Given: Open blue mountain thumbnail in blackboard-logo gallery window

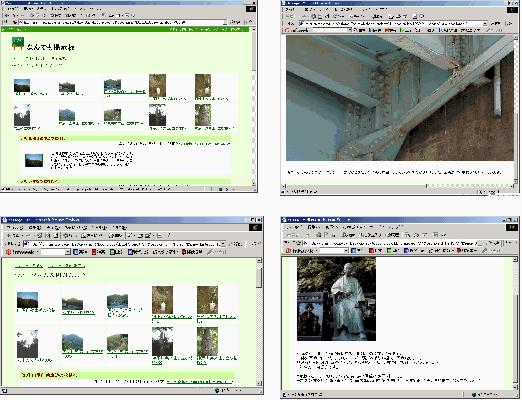Looking at the screenshot, I should point(67,115).
